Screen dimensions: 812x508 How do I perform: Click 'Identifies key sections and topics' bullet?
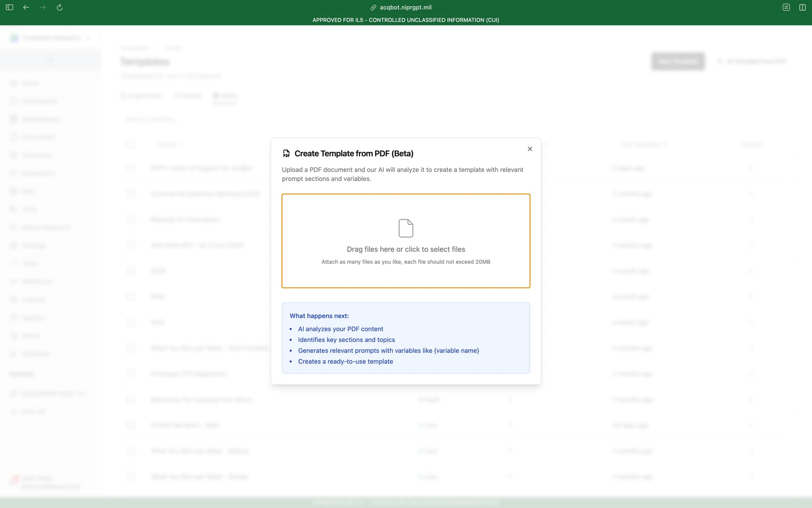(346, 340)
